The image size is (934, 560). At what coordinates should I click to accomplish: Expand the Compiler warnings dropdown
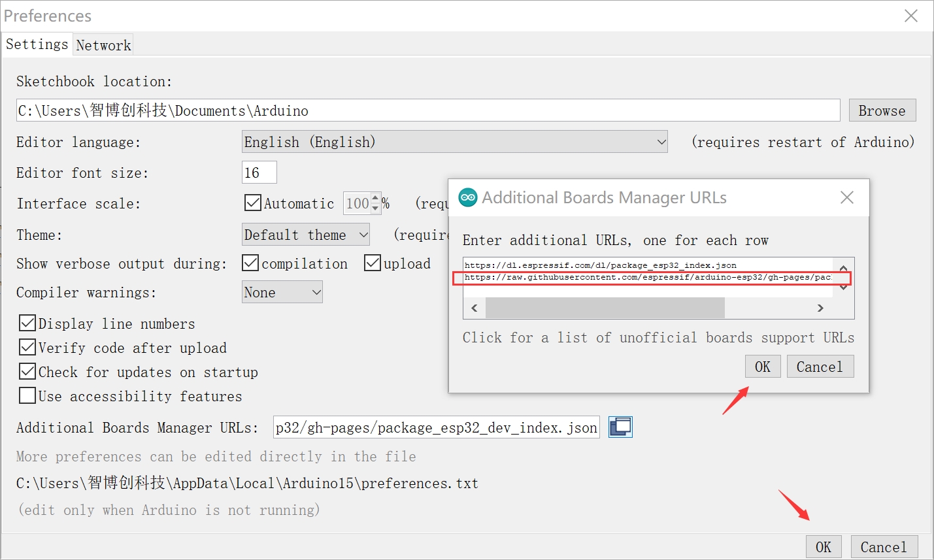coord(282,292)
